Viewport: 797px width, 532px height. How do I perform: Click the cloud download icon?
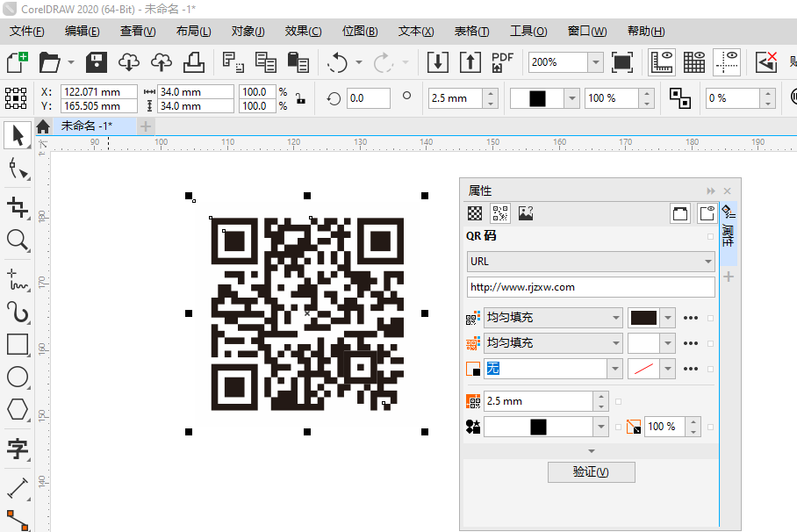tap(129, 62)
